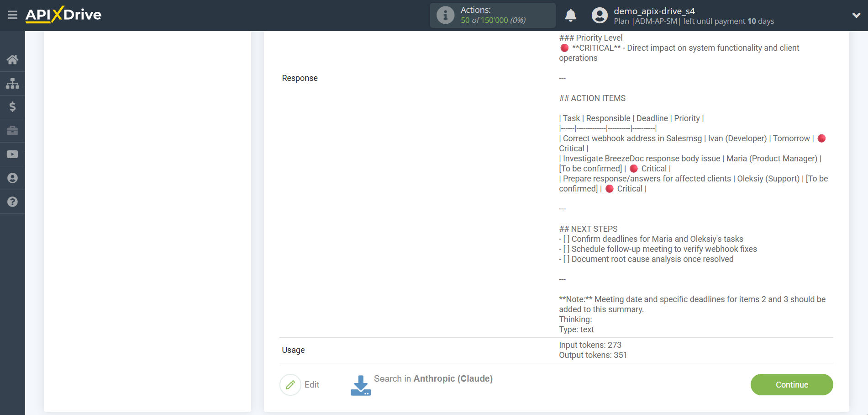Click the Edit pencil icon
868x415 pixels.
[x=290, y=385]
